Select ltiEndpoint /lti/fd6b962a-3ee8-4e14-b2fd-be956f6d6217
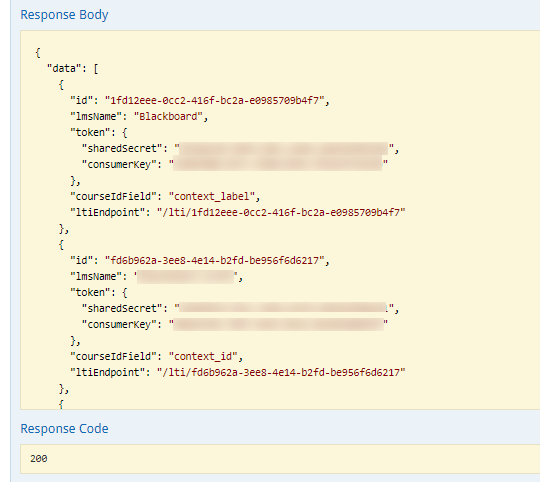Screen dimensions: 540x482 pos(281,373)
